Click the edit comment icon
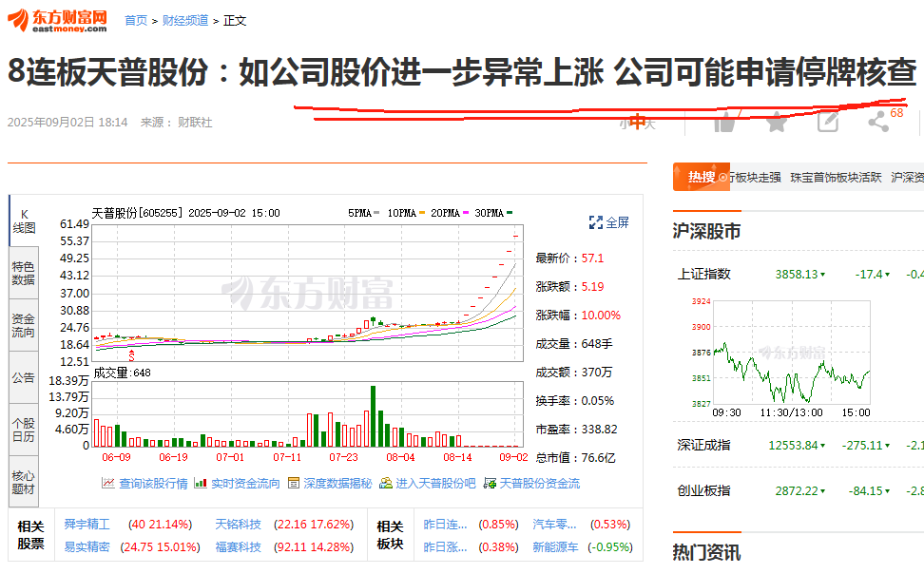The width and height of the screenshot is (924, 574). tap(828, 122)
